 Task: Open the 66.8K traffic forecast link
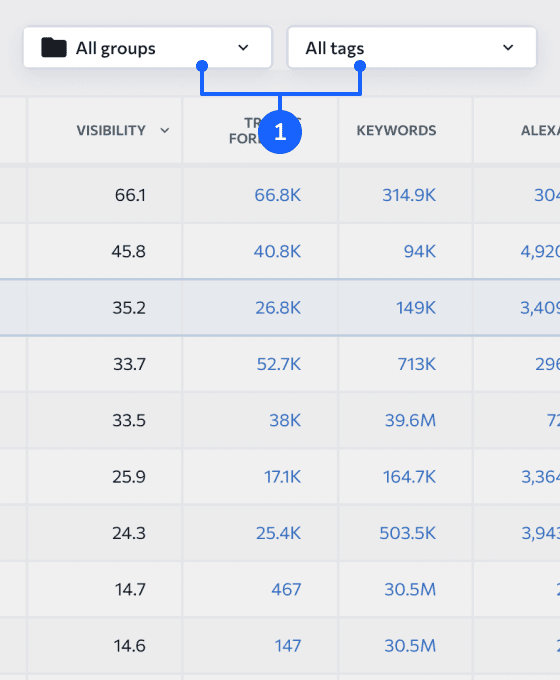click(x=278, y=195)
